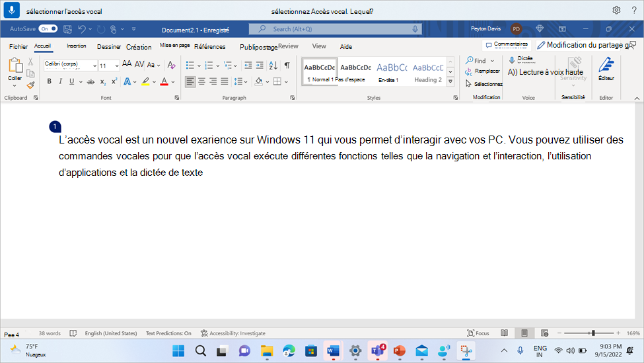Click the Commentaires button
The width and height of the screenshot is (644, 363).
point(507,44)
